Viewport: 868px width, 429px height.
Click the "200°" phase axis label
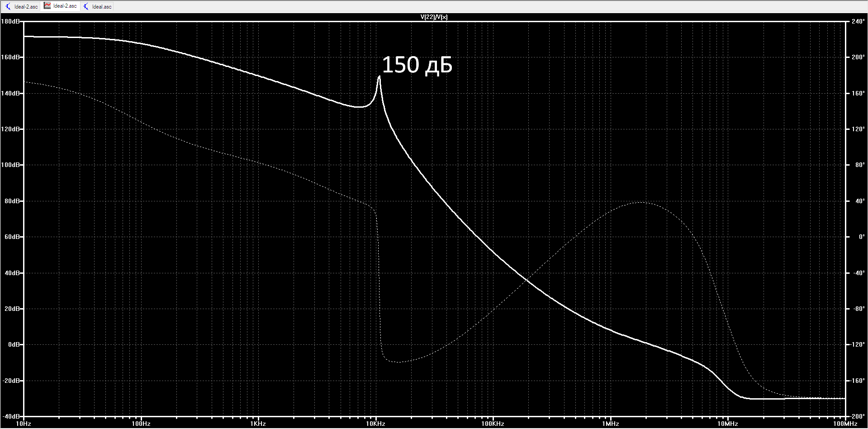tap(858, 57)
